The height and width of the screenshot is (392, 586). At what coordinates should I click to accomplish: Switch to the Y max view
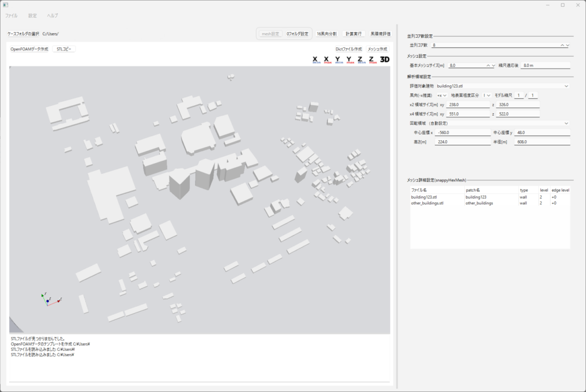(350, 60)
